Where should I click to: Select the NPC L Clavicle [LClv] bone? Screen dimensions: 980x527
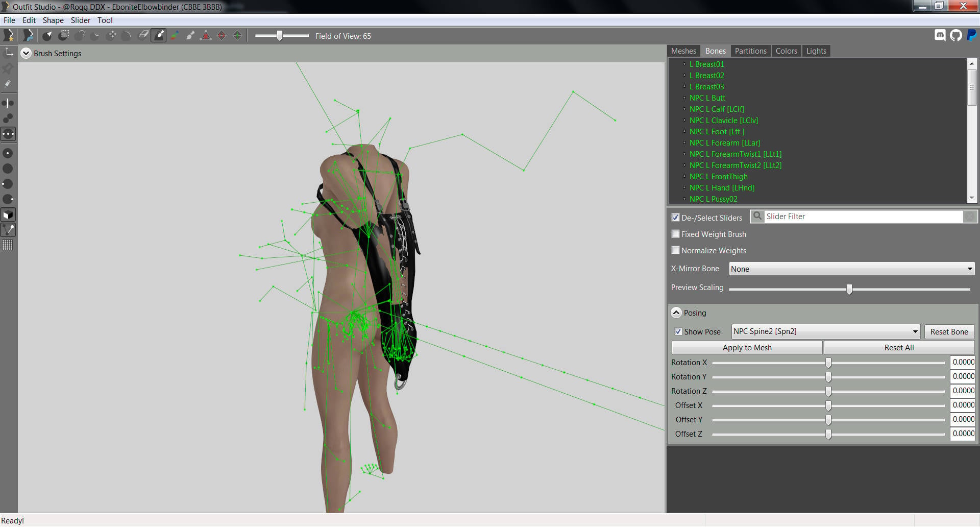723,121
